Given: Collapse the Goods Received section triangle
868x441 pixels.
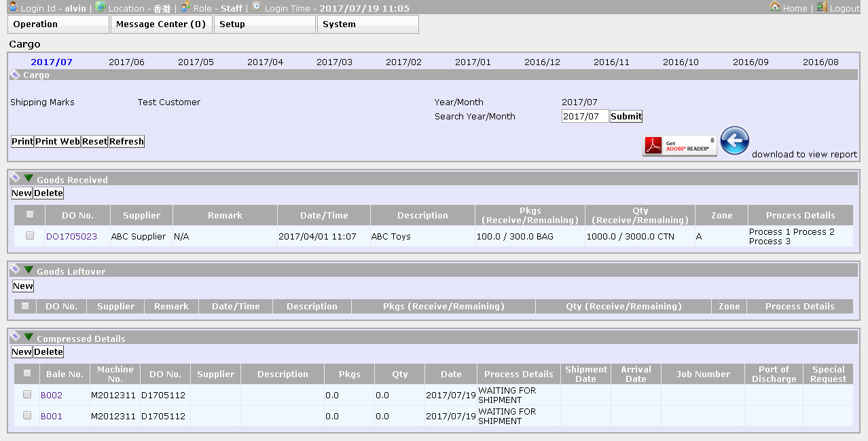Looking at the screenshot, I should (29, 178).
